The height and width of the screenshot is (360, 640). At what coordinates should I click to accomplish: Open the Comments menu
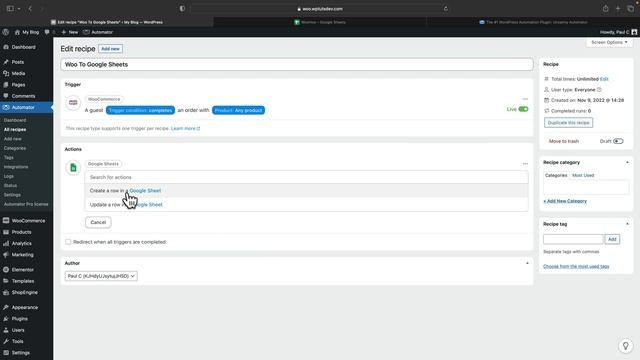tap(23, 96)
